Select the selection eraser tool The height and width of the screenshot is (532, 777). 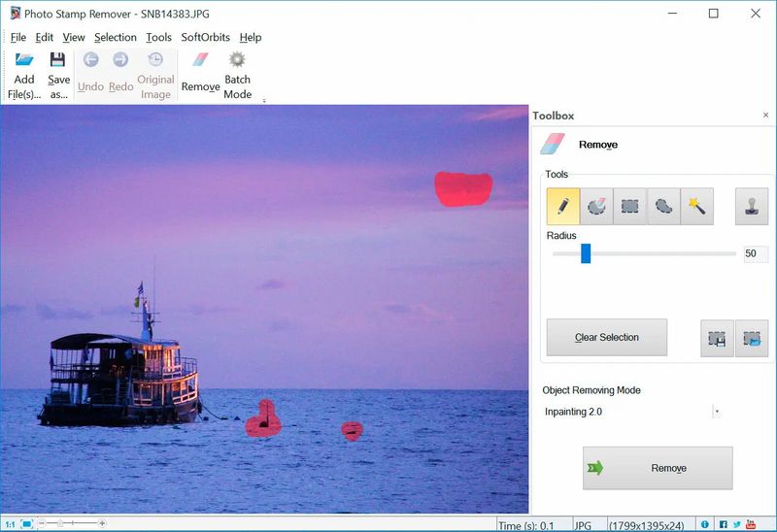point(596,206)
